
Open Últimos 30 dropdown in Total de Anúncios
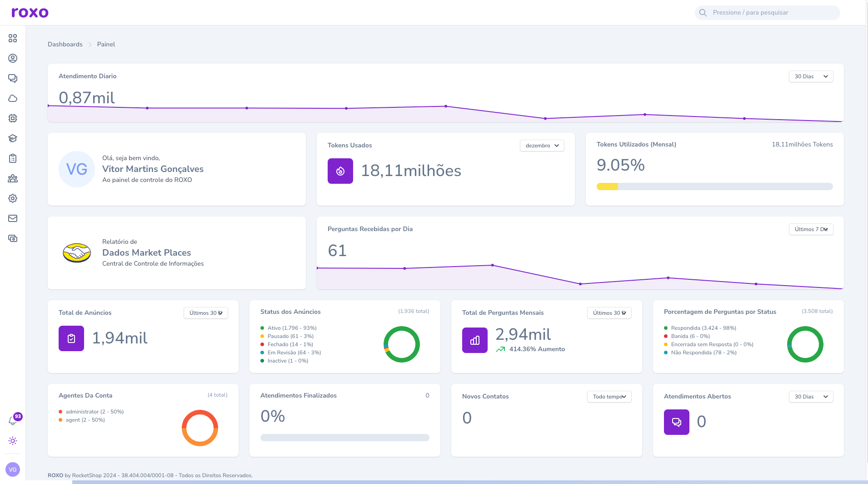pyautogui.click(x=206, y=313)
